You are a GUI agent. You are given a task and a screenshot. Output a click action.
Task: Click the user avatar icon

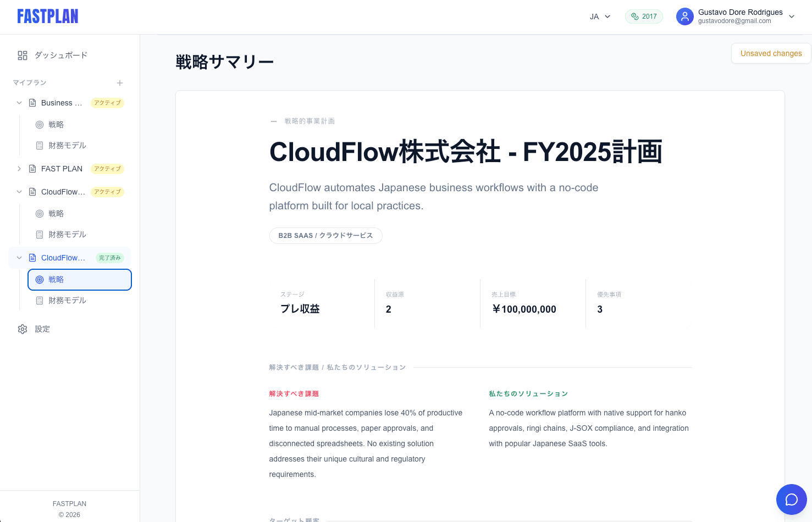click(685, 16)
